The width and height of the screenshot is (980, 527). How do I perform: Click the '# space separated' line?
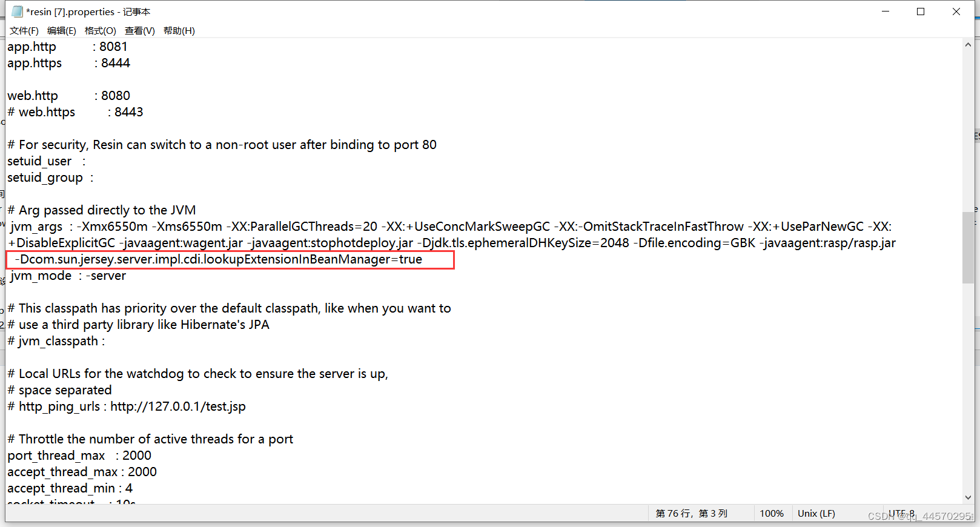tap(60, 390)
